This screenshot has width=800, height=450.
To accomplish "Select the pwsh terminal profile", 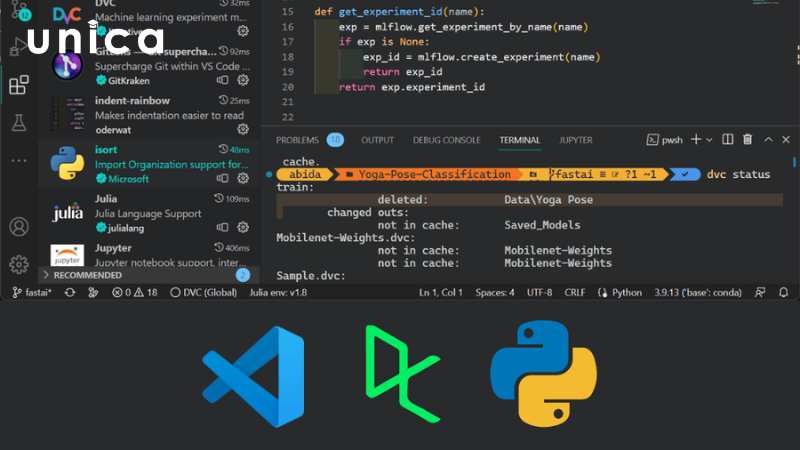I will (664, 140).
